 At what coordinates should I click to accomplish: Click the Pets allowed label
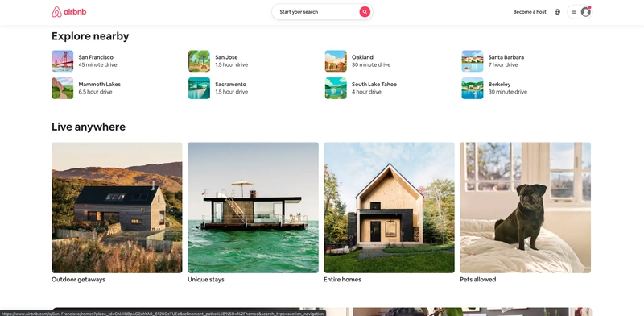click(x=478, y=280)
